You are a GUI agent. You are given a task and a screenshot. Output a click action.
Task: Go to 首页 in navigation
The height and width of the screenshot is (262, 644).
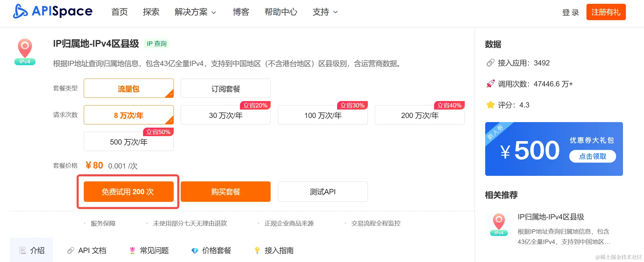[x=119, y=12]
